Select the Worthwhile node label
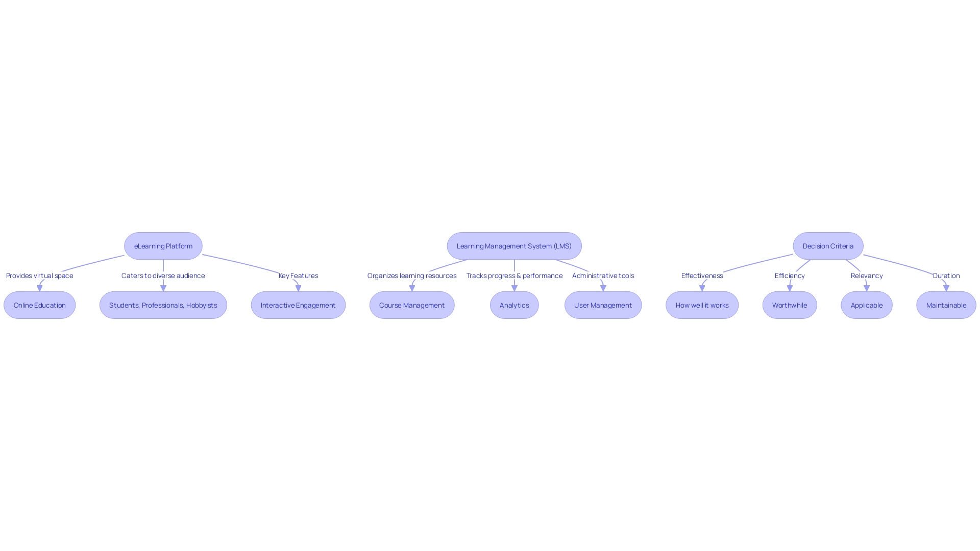Viewport: 980px width, 551px height. 790,305
